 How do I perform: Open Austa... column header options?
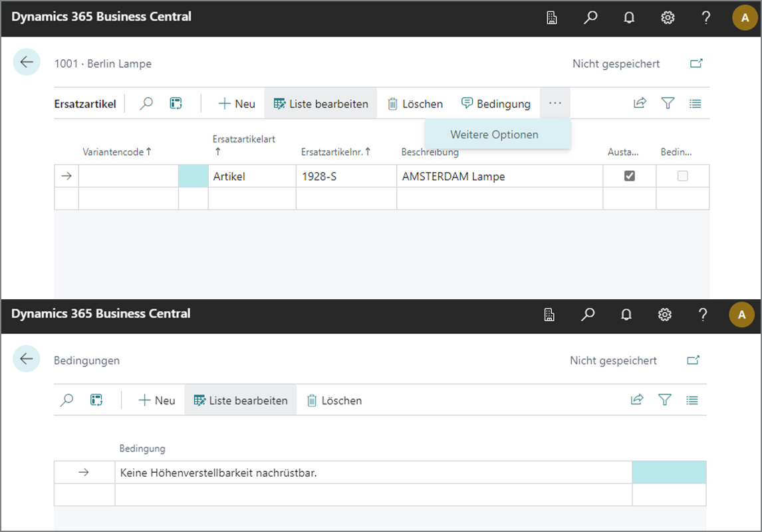click(x=623, y=152)
